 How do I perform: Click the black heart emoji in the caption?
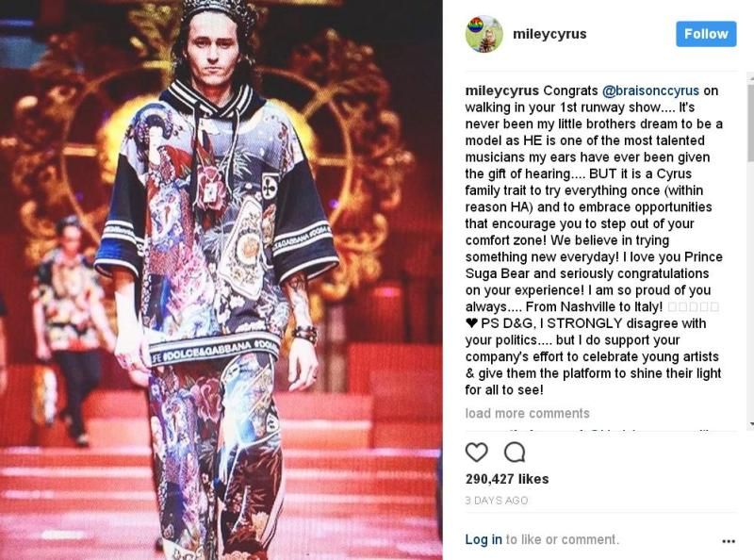(x=471, y=323)
